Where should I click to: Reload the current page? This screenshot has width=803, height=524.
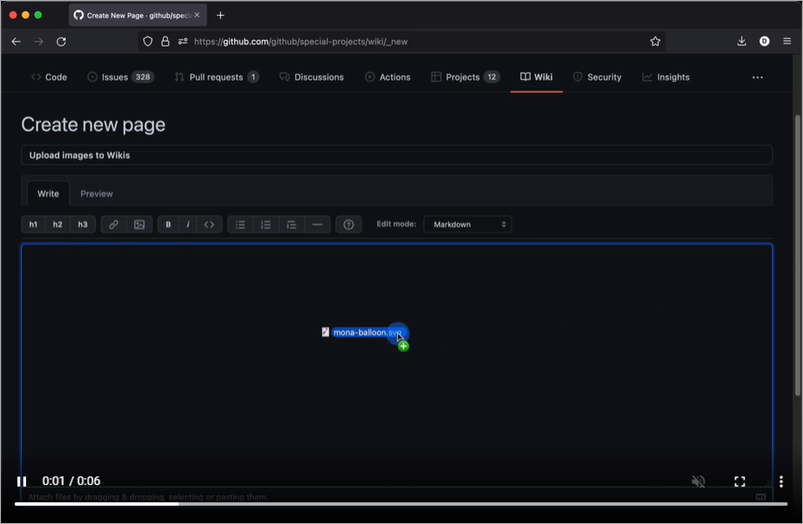pyautogui.click(x=61, y=41)
